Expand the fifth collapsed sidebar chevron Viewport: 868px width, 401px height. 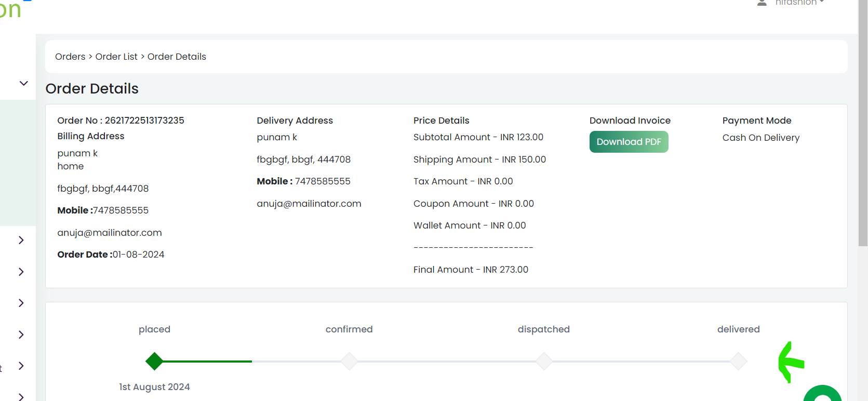21,366
